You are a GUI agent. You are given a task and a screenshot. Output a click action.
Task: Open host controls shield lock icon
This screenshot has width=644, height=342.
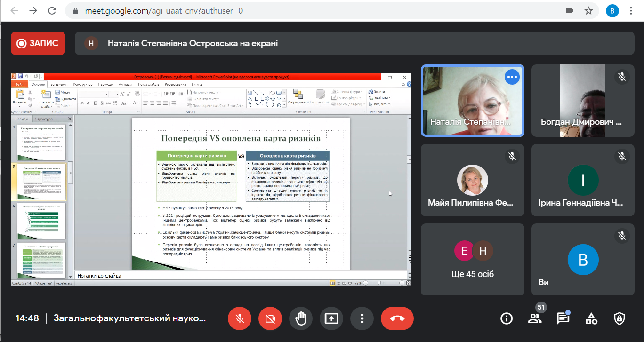tap(620, 318)
